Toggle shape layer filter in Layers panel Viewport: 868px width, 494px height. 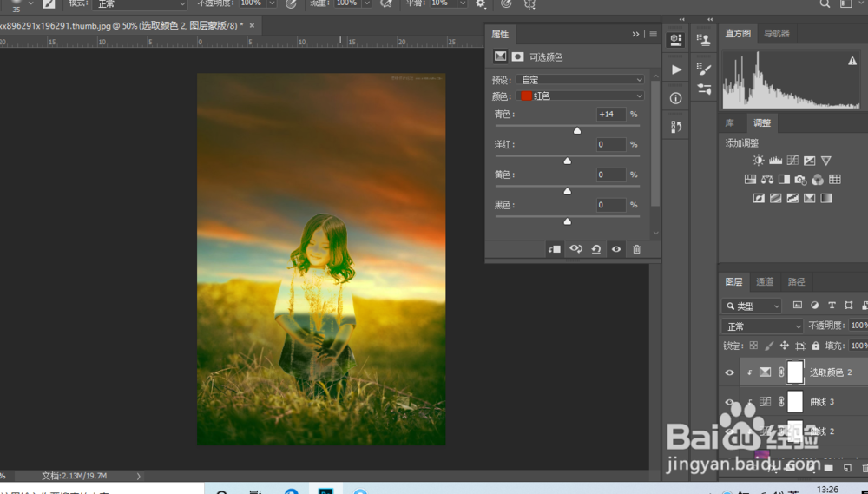[849, 305]
